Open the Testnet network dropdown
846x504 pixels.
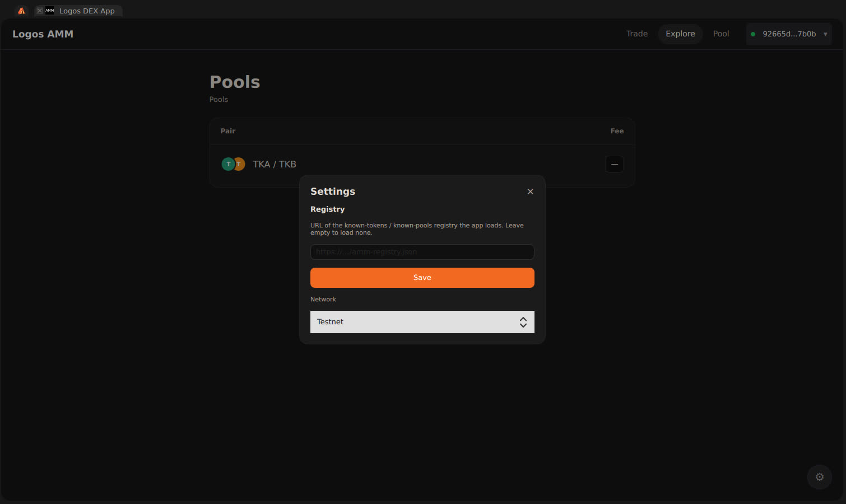(x=422, y=322)
